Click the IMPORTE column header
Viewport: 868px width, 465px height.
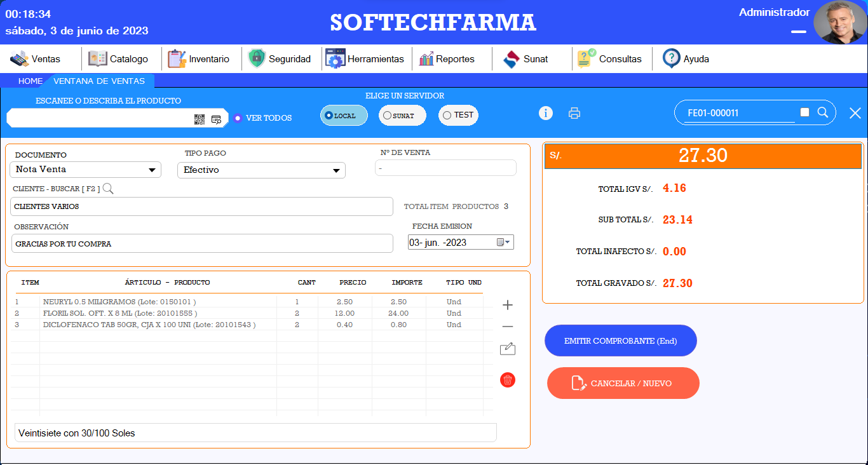click(x=407, y=282)
